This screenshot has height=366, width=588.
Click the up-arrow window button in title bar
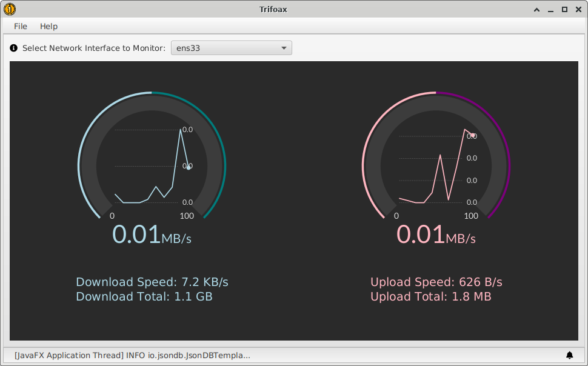(x=536, y=9)
